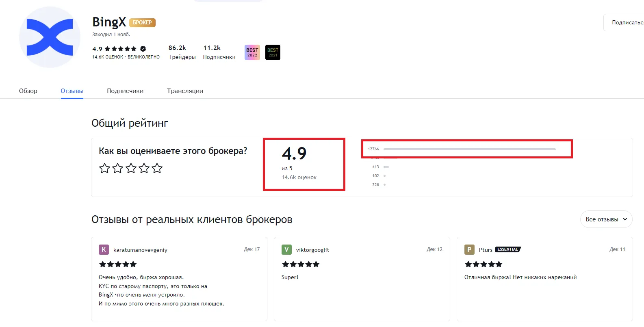Open the Best 2022 award badge
The image size is (644, 327).
click(252, 52)
